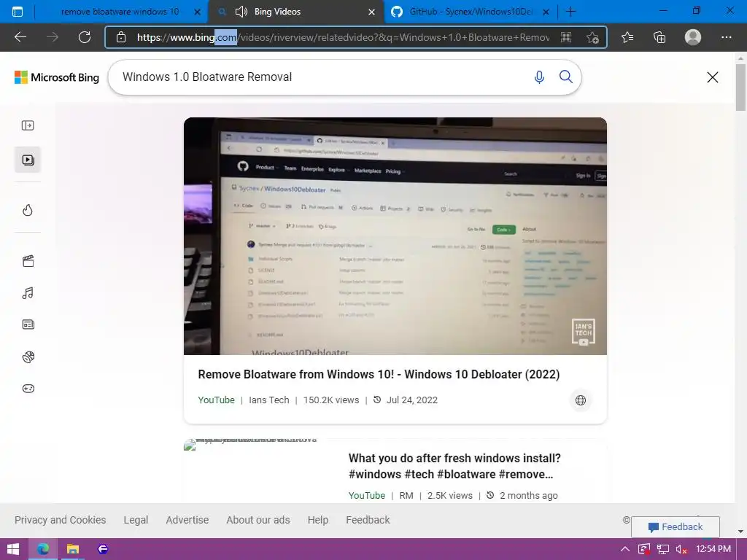Open the gaming controller icon in sidebar
747x560 pixels.
(28, 389)
